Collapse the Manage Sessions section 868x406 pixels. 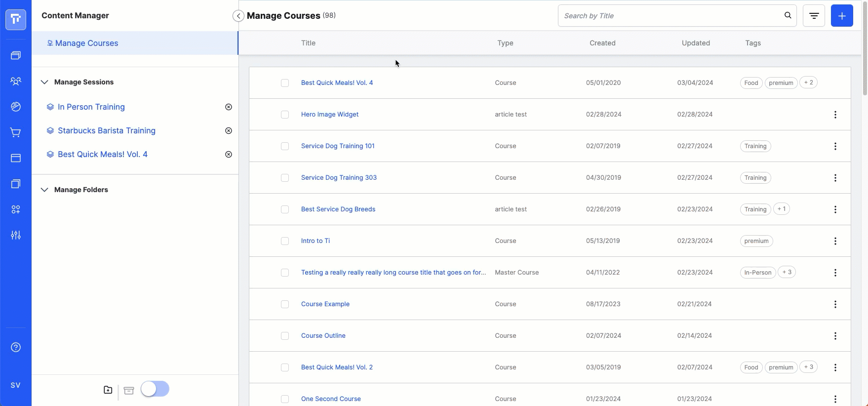44,82
